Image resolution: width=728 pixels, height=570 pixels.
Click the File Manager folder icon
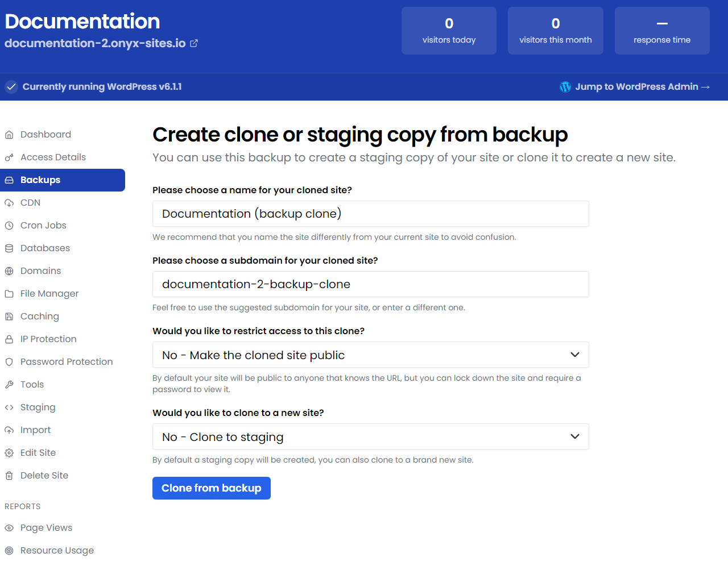tap(9, 294)
